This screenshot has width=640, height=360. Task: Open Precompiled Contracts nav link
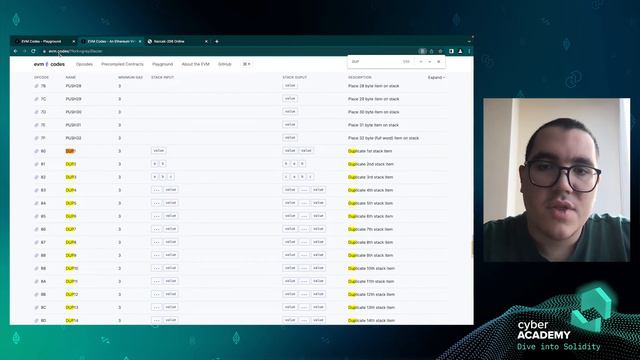click(122, 64)
